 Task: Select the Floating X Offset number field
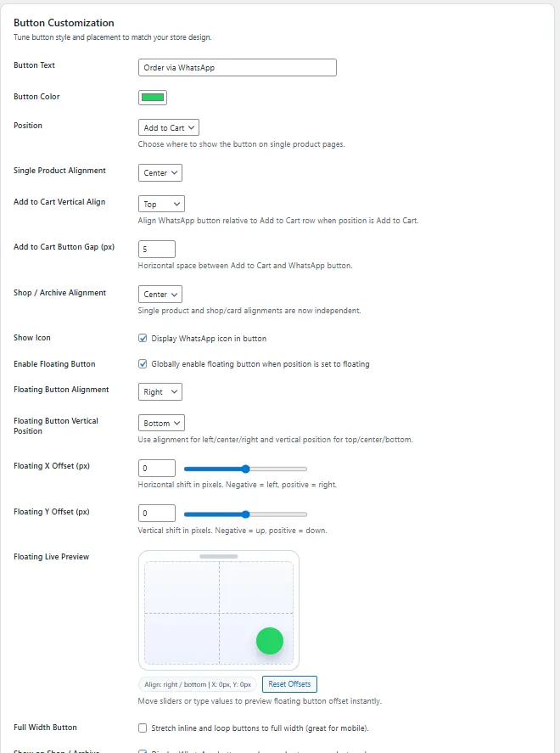click(x=157, y=468)
